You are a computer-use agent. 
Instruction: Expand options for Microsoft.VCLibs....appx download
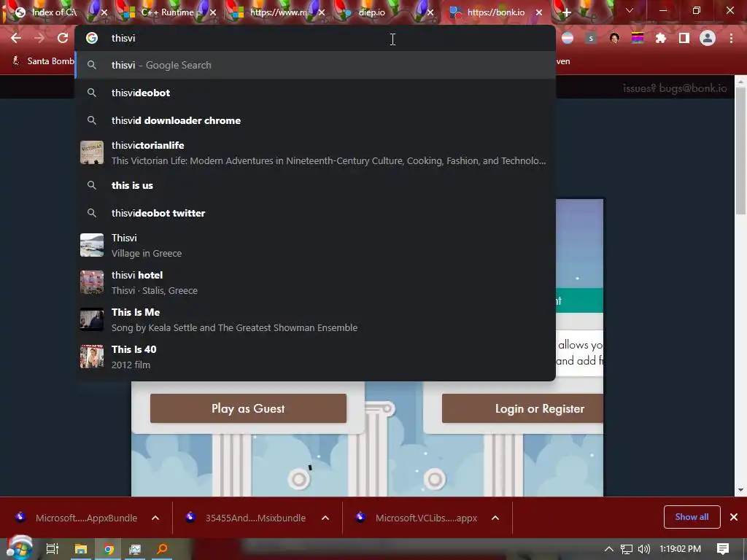pos(495,518)
